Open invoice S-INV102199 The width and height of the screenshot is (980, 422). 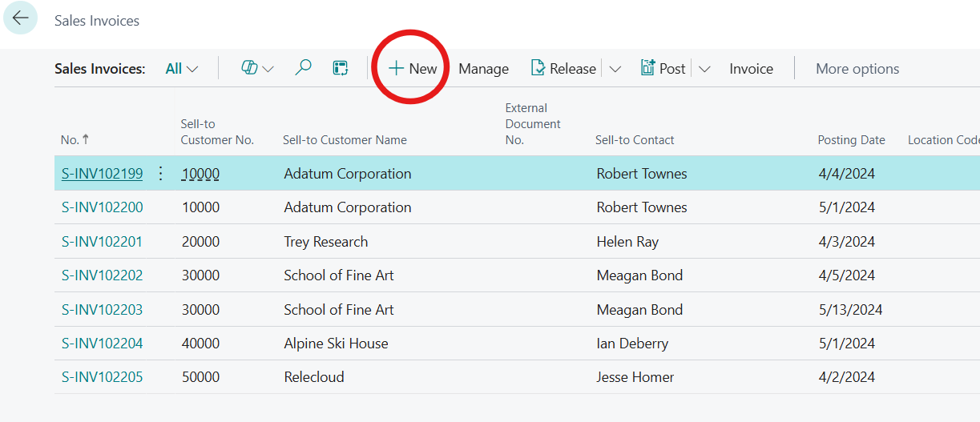[x=102, y=174]
